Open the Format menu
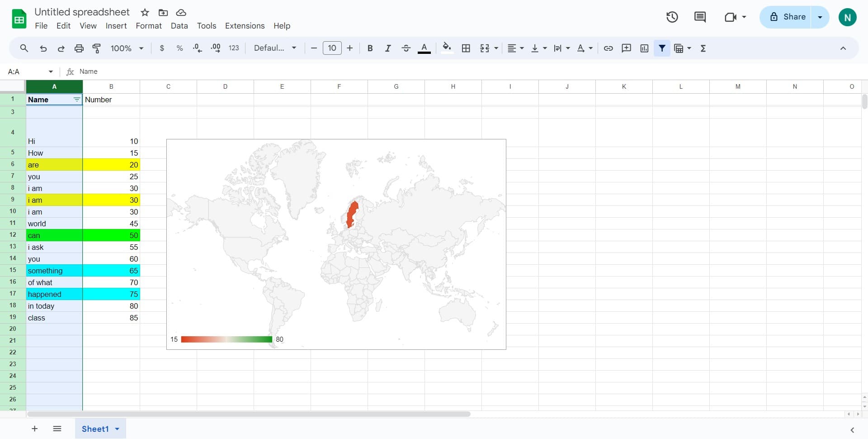The width and height of the screenshot is (868, 439). point(148,26)
